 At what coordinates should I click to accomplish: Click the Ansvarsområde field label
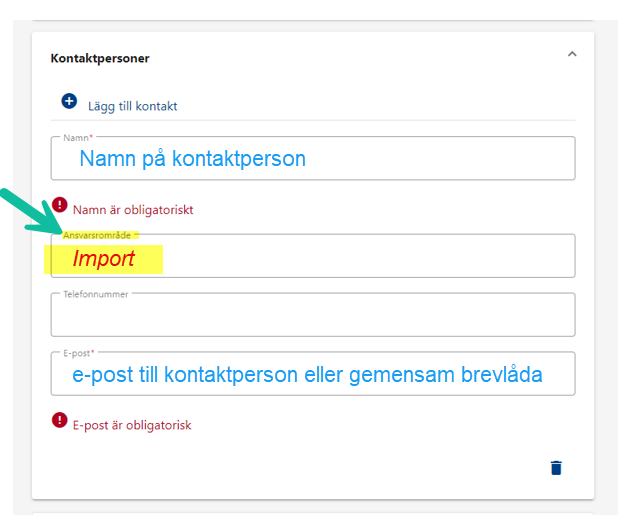[x=97, y=235]
